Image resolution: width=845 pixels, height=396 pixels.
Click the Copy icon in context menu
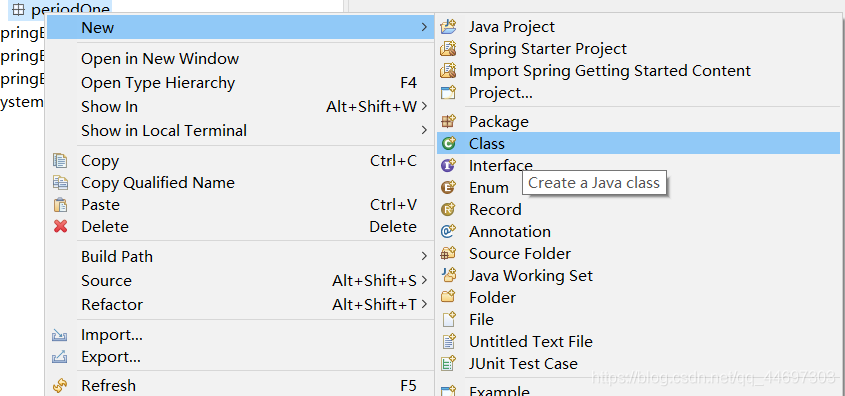(x=60, y=161)
